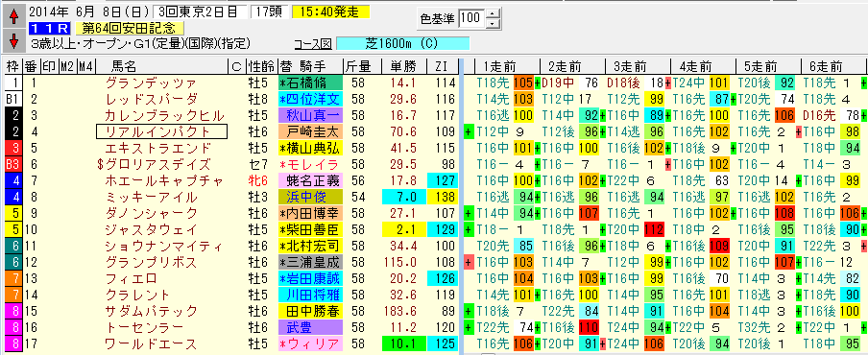Click jockey 戸崎圭太 cell

pos(311,131)
